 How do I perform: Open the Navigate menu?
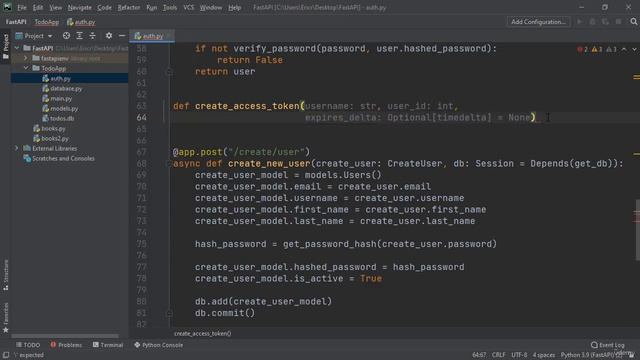pos(80,7)
